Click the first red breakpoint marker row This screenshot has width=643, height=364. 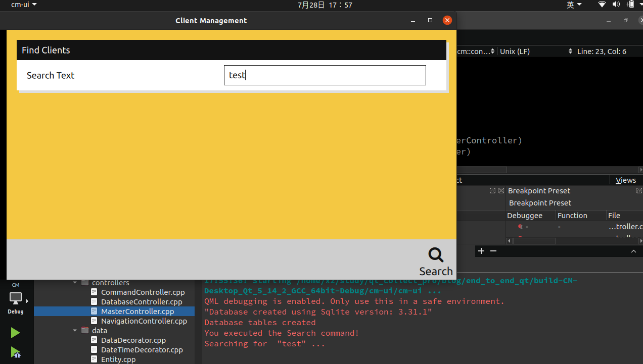(x=520, y=227)
